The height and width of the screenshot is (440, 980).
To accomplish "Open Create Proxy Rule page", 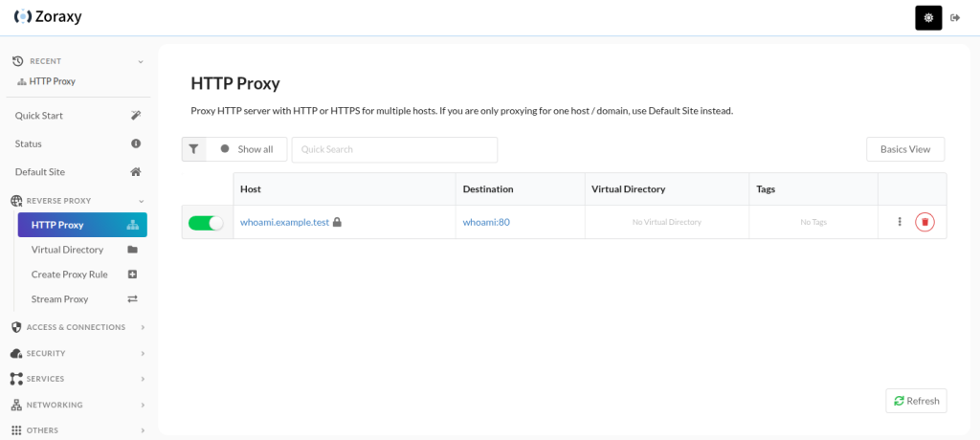I will tap(82, 275).
